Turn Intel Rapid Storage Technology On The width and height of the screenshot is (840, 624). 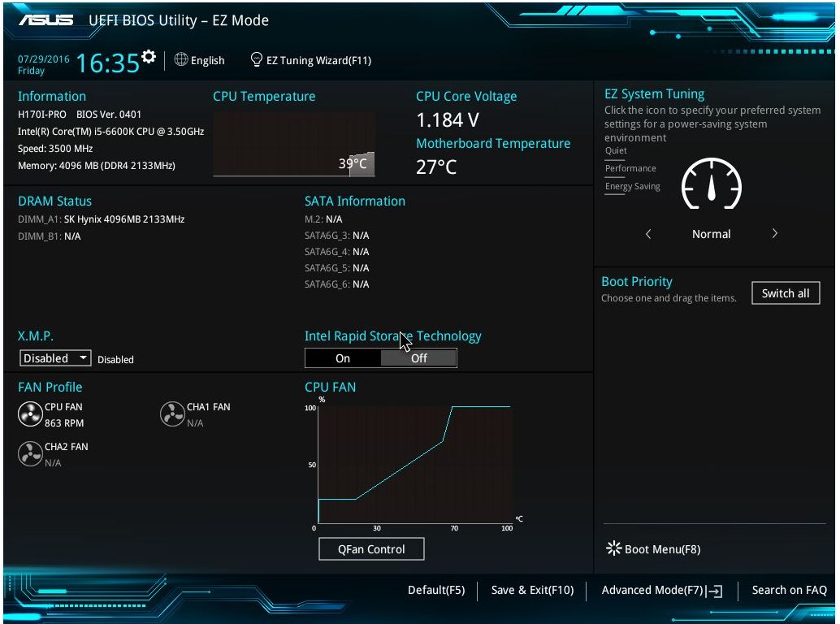(343, 358)
